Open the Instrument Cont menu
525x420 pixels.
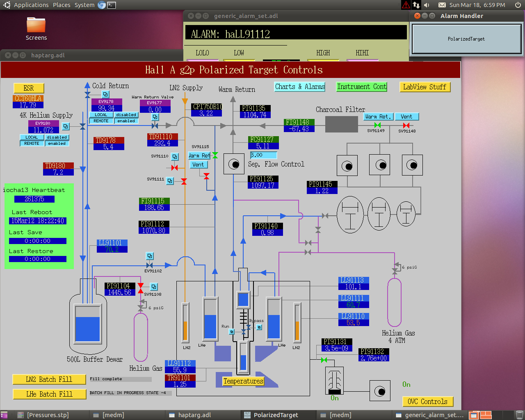tap(362, 87)
